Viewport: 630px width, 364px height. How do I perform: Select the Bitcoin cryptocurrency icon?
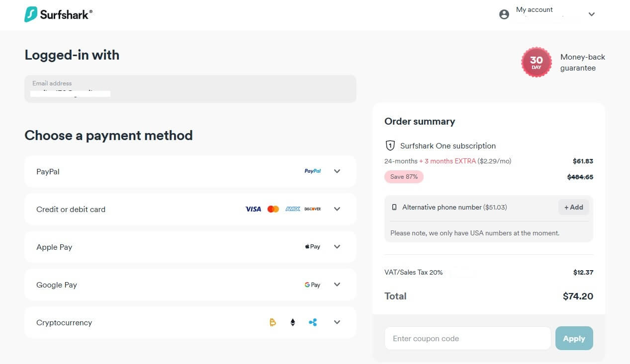(x=272, y=322)
